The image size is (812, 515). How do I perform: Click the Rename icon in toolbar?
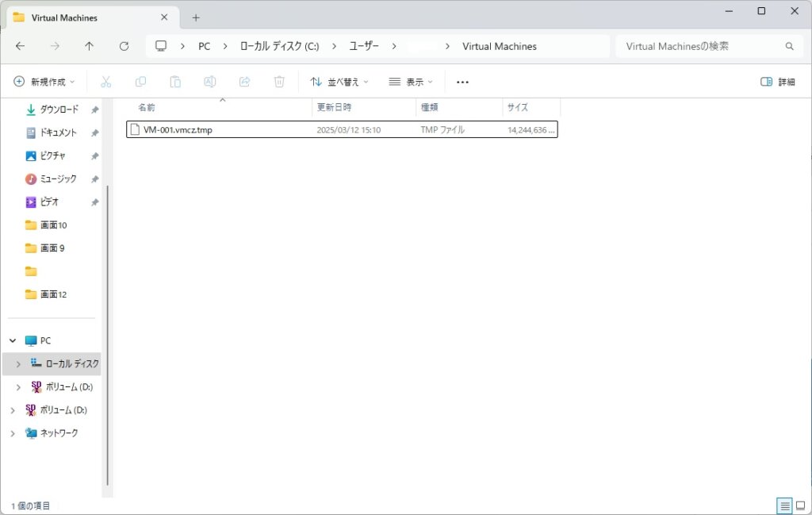coord(209,82)
